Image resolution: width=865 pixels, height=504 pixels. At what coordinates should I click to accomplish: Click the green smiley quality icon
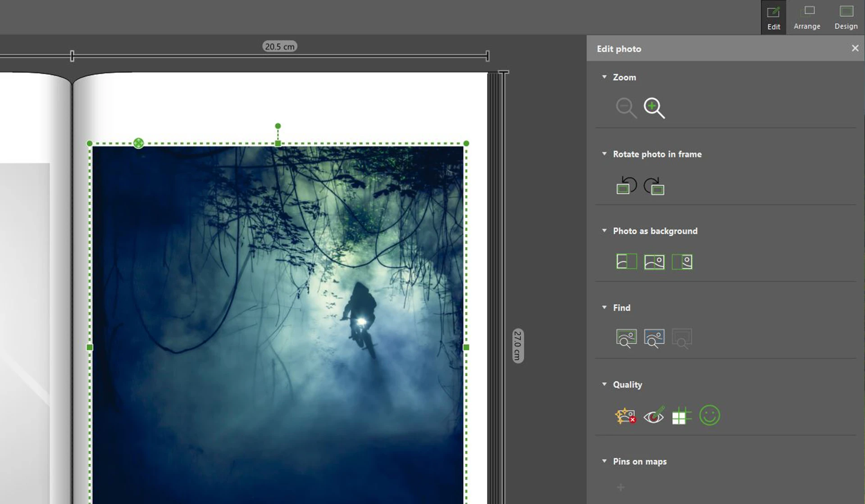tap(710, 415)
